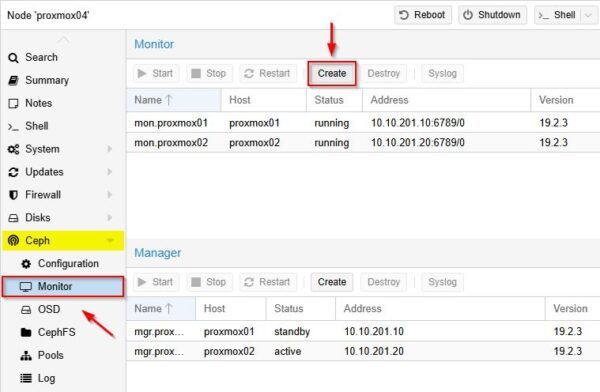600x392 pixels.
Task: Click Restart in the Monitor toolbar
Action: tap(268, 73)
